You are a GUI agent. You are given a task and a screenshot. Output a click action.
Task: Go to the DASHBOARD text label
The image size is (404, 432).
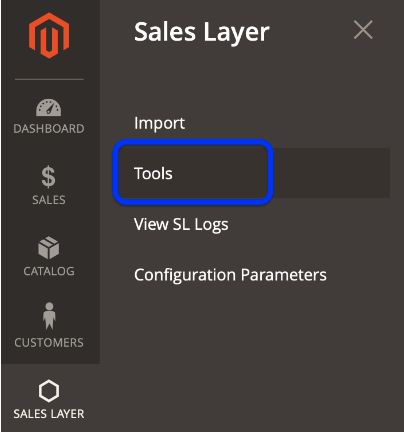coord(49,129)
